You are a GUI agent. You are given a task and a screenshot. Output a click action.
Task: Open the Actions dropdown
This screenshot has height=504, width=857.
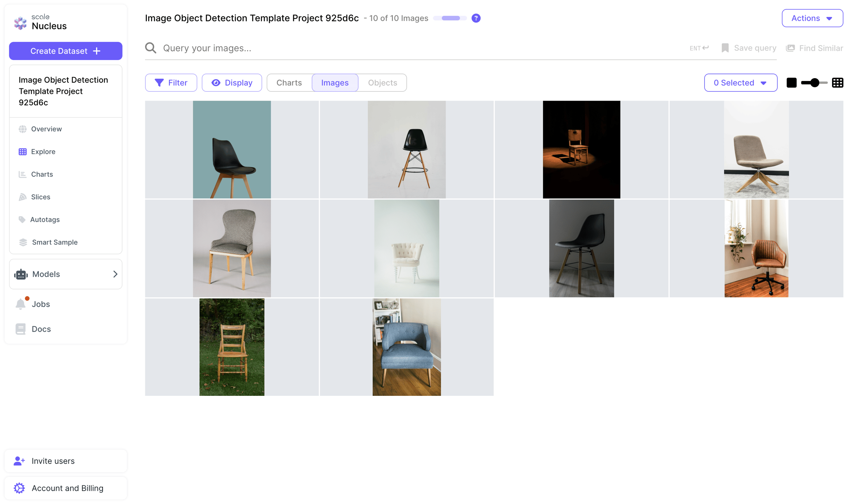click(x=812, y=18)
